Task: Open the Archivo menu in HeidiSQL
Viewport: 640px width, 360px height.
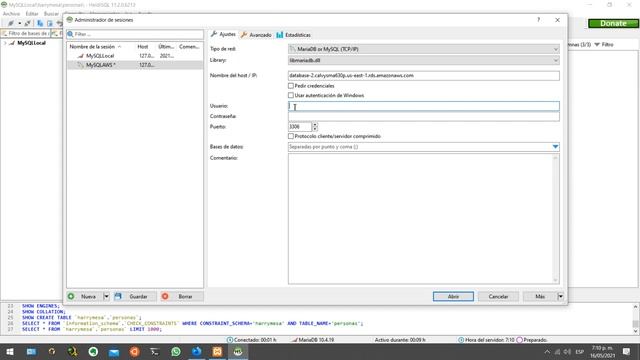Action: (x=11, y=14)
